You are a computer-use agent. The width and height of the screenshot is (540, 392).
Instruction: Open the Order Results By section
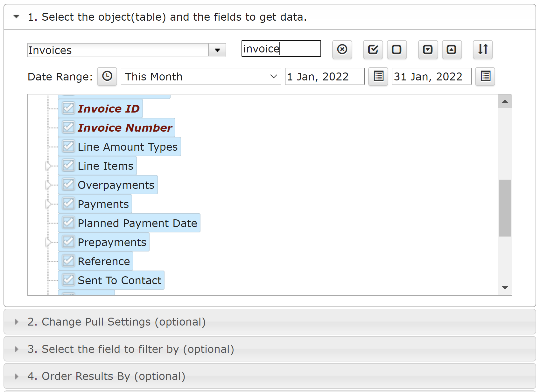pos(106,376)
